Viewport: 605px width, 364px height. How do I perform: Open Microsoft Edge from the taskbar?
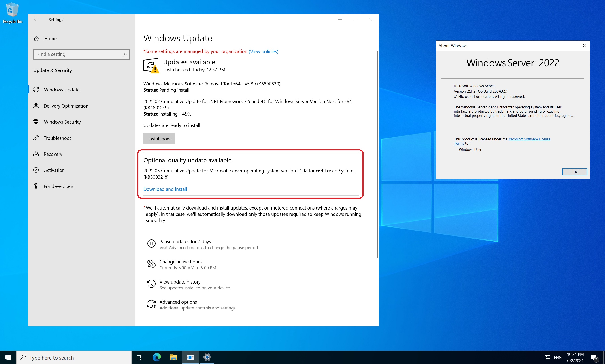click(157, 357)
